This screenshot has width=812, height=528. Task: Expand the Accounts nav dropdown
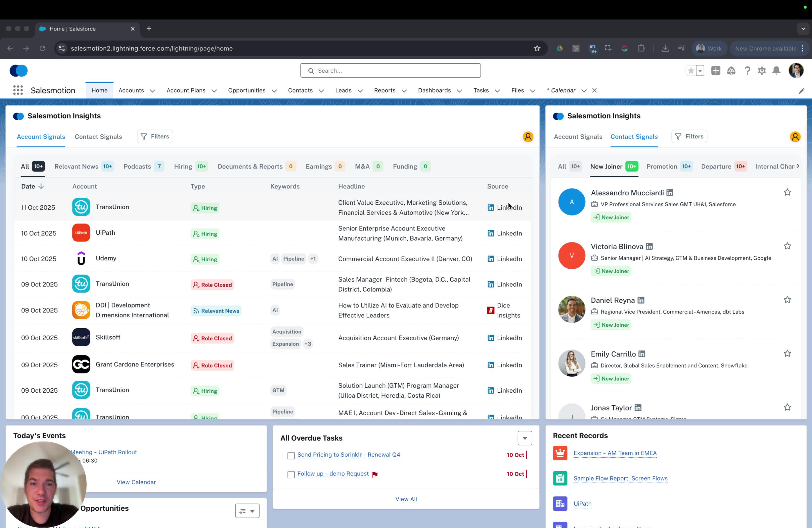coord(152,91)
